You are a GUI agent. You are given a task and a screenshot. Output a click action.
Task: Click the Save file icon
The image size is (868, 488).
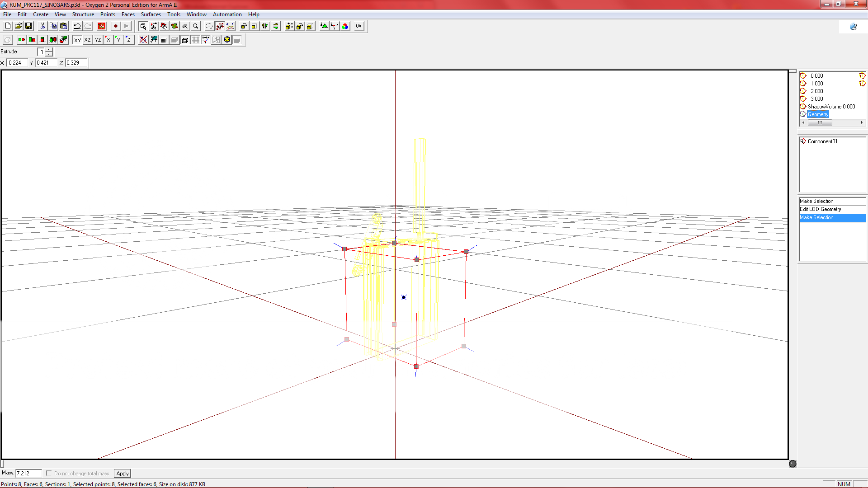tap(28, 26)
